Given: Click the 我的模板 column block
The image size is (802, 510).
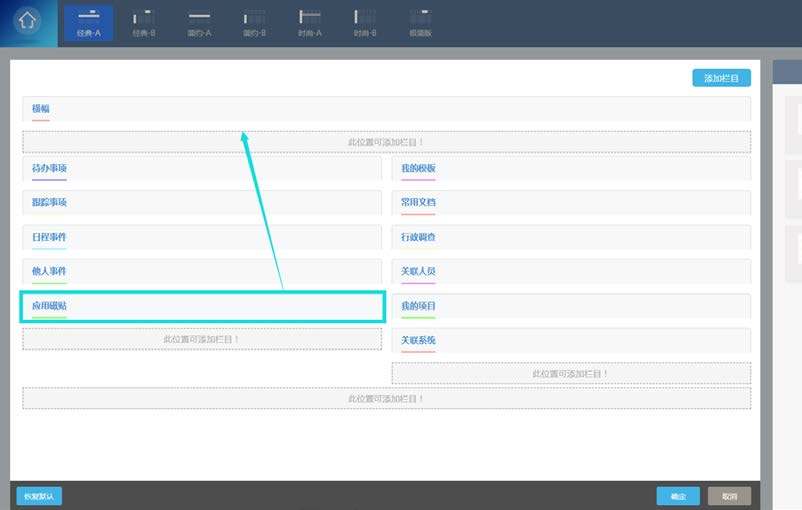Looking at the screenshot, I should point(571,169).
